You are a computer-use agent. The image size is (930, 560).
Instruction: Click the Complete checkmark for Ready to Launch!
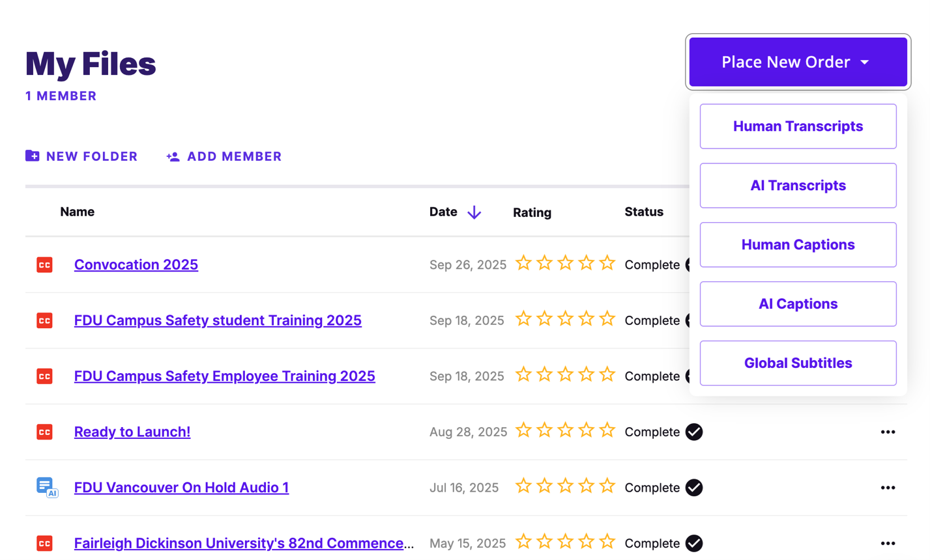pyautogui.click(x=693, y=431)
